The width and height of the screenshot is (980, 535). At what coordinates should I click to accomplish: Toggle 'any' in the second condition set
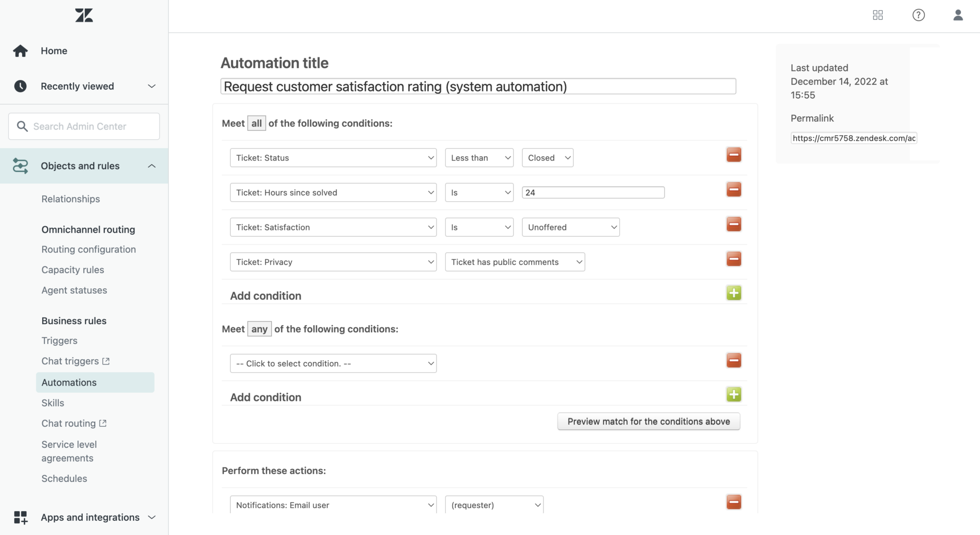pyautogui.click(x=259, y=329)
